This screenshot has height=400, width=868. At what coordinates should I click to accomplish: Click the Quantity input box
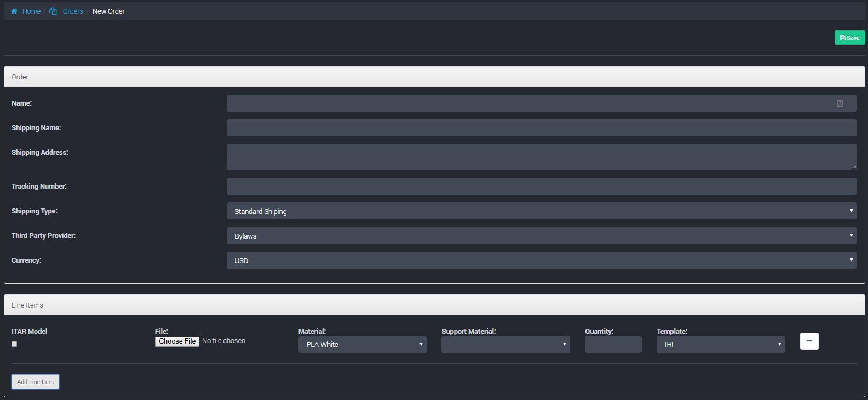(x=613, y=345)
